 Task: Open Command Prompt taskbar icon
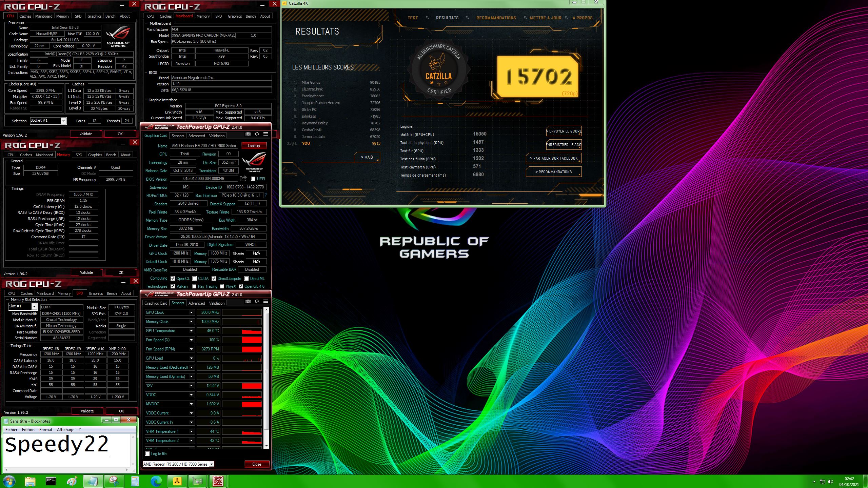click(x=51, y=481)
